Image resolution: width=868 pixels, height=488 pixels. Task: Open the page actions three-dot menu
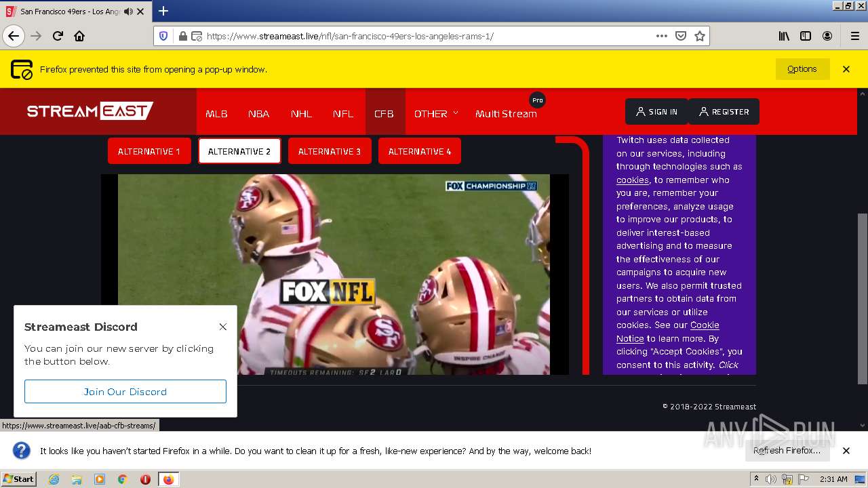662,36
